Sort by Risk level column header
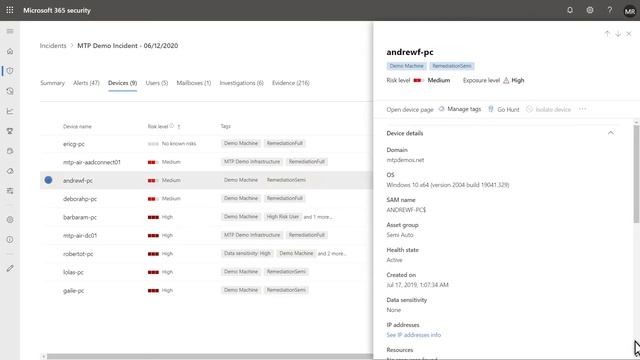This screenshot has width=640, height=360. click(x=158, y=127)
